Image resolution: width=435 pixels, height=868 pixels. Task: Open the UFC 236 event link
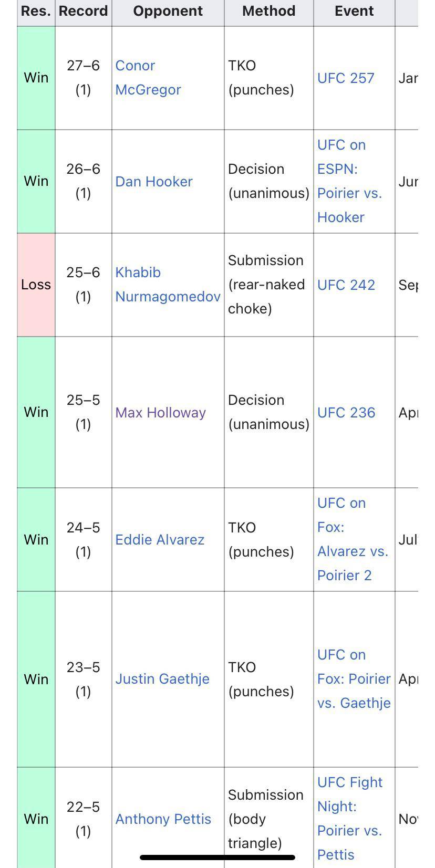point(346,413)
